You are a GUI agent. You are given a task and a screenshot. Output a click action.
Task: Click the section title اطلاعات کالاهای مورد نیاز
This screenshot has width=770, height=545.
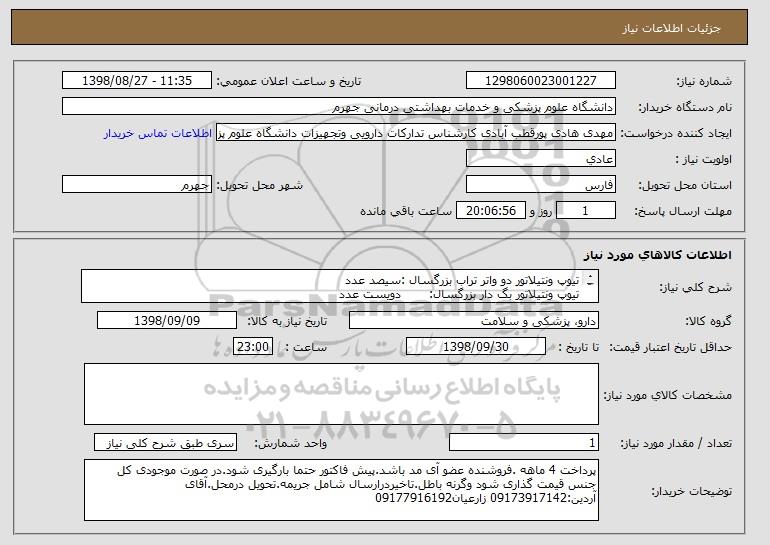[658, 255]
